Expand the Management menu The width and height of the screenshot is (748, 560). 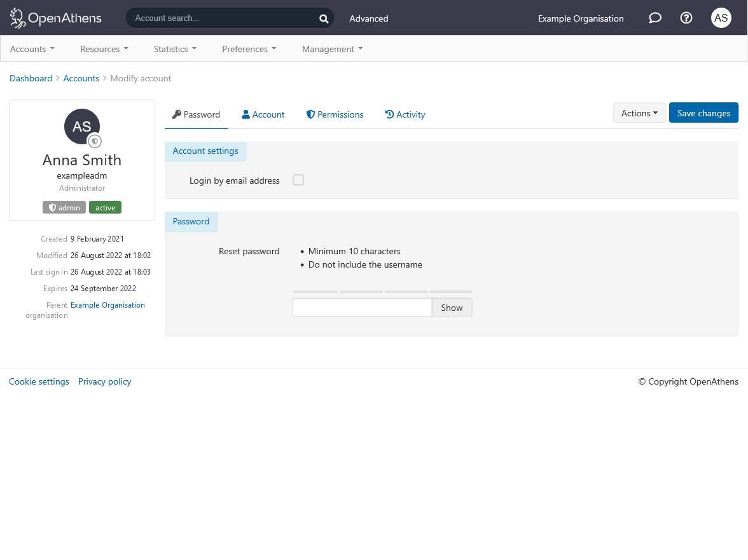[333, 49]
